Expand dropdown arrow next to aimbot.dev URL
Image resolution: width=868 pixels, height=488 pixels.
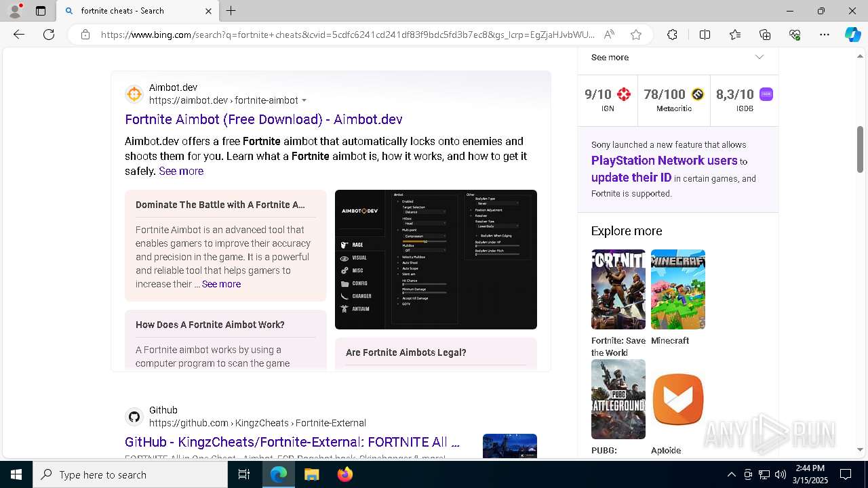(x=304, y=100)
